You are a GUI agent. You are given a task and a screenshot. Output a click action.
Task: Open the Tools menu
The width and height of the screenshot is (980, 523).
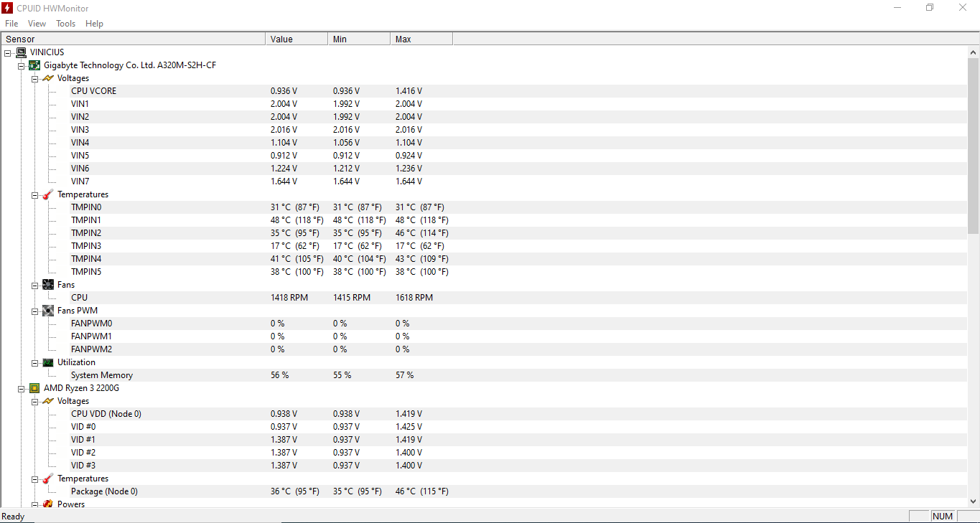(65, 24)
